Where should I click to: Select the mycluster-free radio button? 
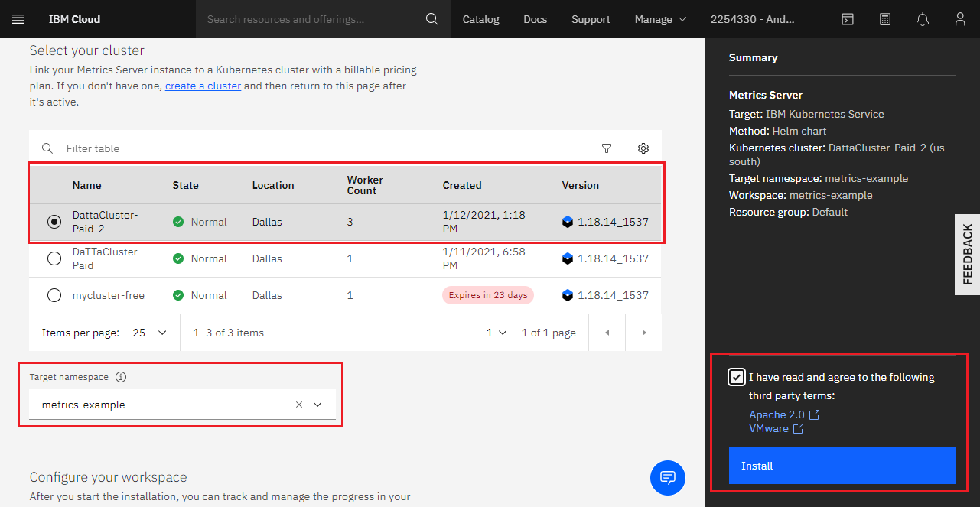[54, 295]
